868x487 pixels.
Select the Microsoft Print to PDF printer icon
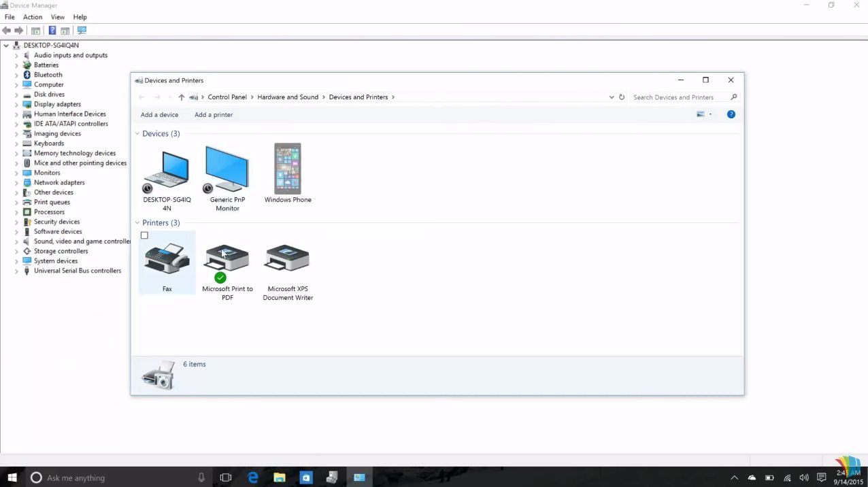(227, 263)
